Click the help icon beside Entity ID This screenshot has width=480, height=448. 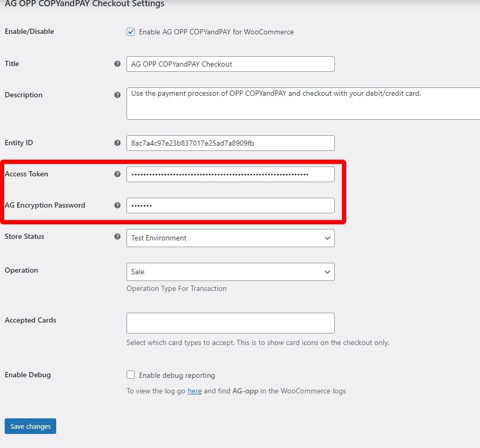(x=117, y=143)
